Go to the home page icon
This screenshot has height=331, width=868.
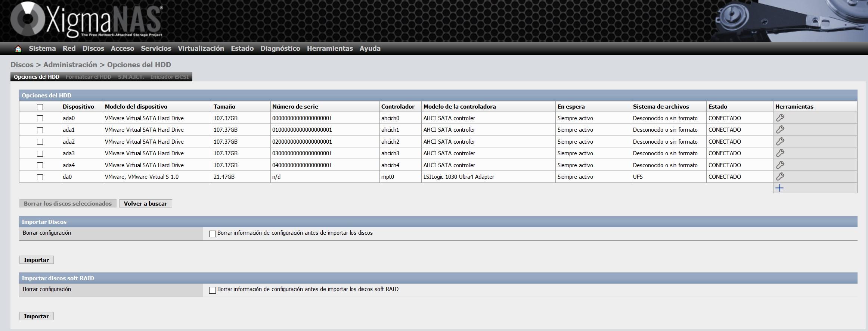[18, 49]
